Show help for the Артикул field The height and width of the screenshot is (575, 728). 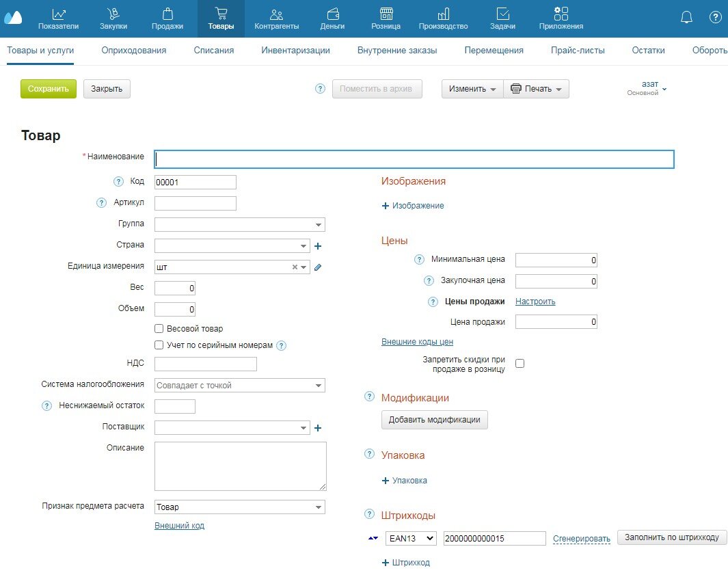[x=101, y=203]
